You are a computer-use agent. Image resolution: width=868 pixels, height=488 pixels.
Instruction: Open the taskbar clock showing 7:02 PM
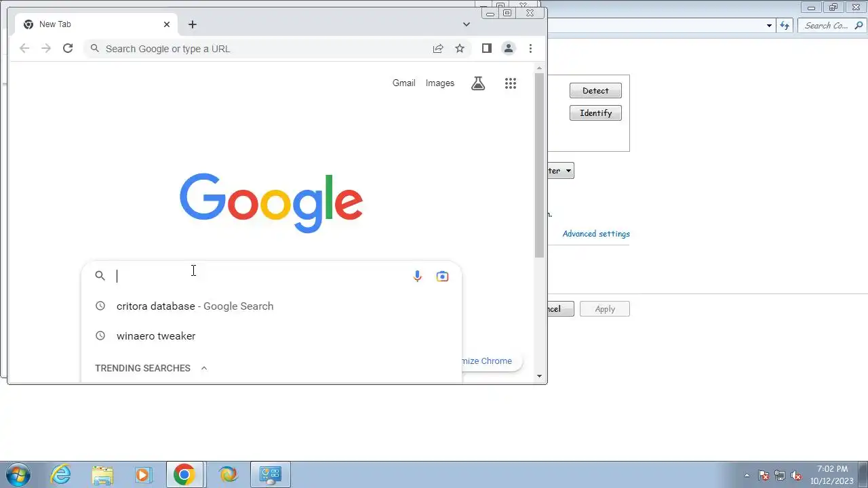(x=832, y=474)
